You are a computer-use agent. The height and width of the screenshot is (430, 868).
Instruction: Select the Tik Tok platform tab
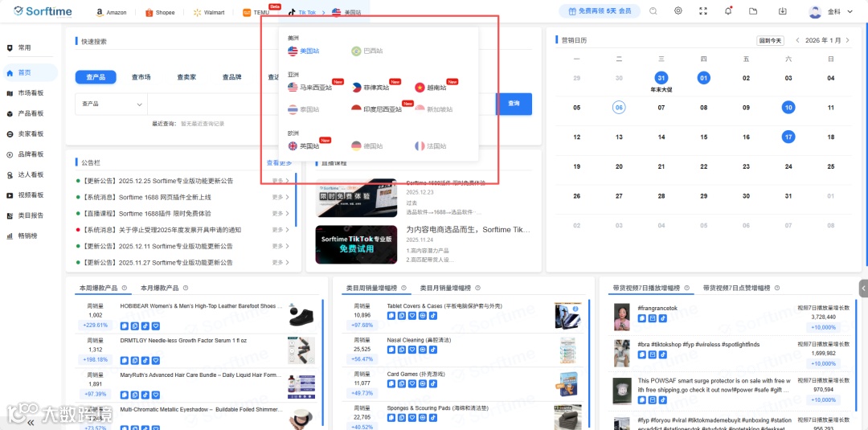(x=302, y=12)
